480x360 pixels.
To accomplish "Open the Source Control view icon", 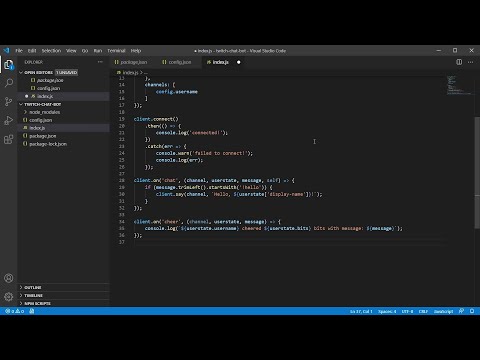I will tap(9, 101).
